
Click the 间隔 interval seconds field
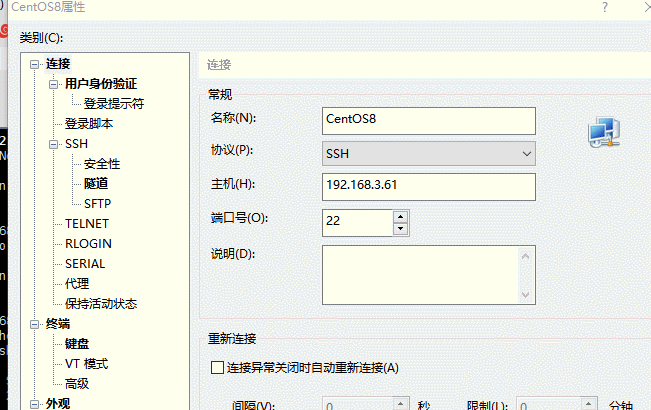tap(358, 404)
